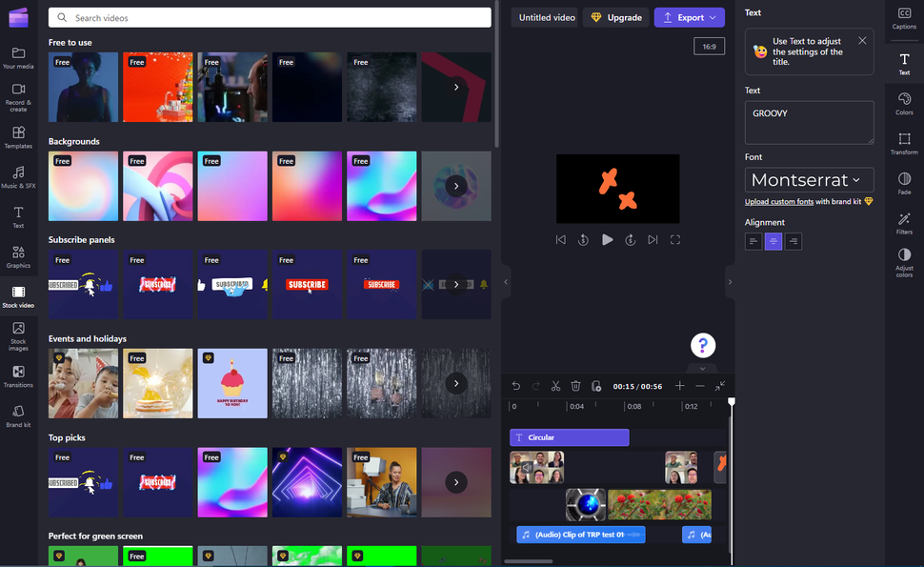Expand the Events and holidays category arrow
This screenshot has height=567, width=924.
click(x=455, y=383)
